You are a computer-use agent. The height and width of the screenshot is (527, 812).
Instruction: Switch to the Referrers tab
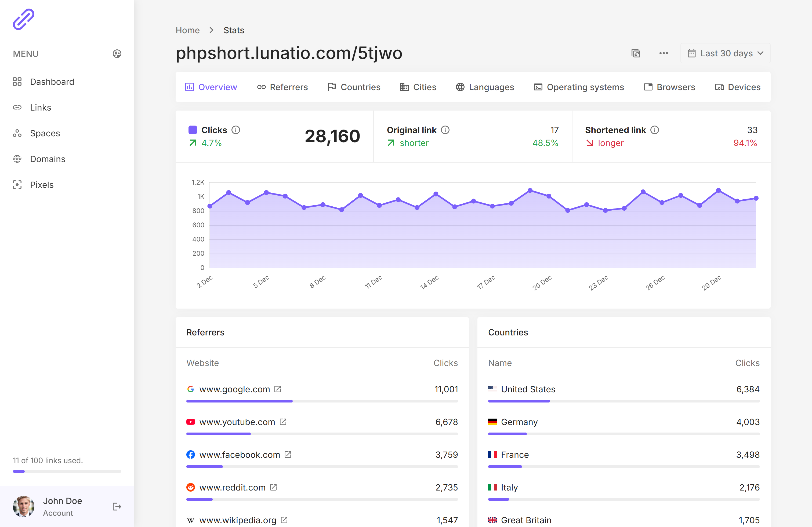point(282,87)
